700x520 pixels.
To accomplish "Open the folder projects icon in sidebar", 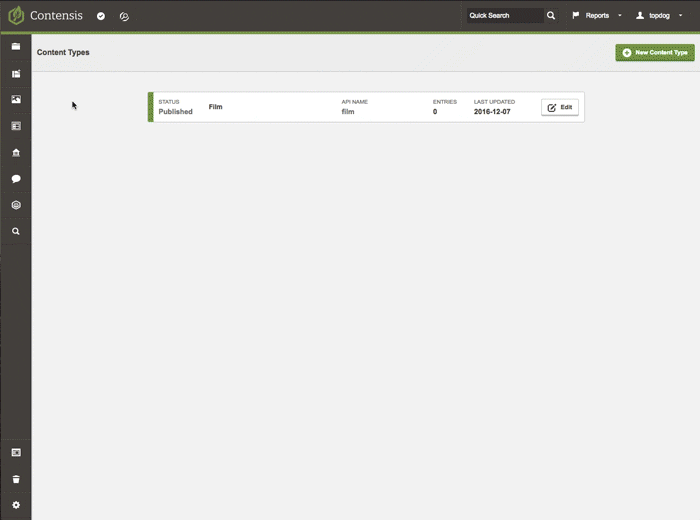I will pyautogui.click(x=16, y=46).
